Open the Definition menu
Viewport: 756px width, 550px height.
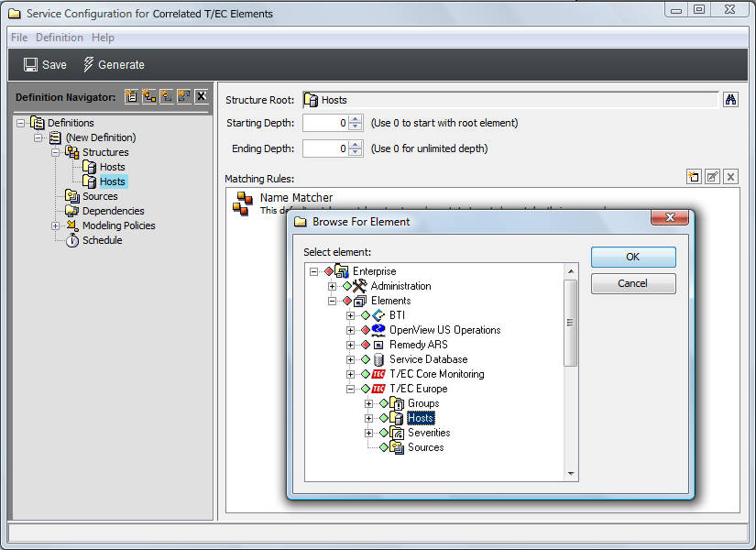tap(60, 38)
